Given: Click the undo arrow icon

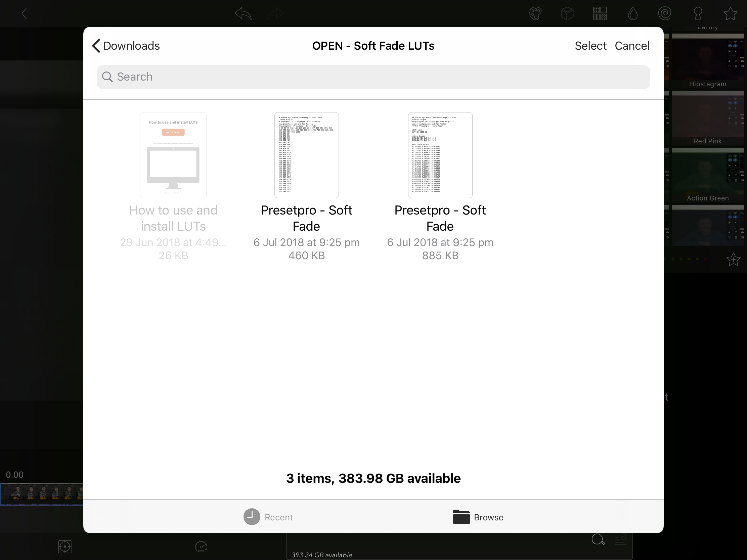Looking at the screenshot, I should click(x=243, y=13).
